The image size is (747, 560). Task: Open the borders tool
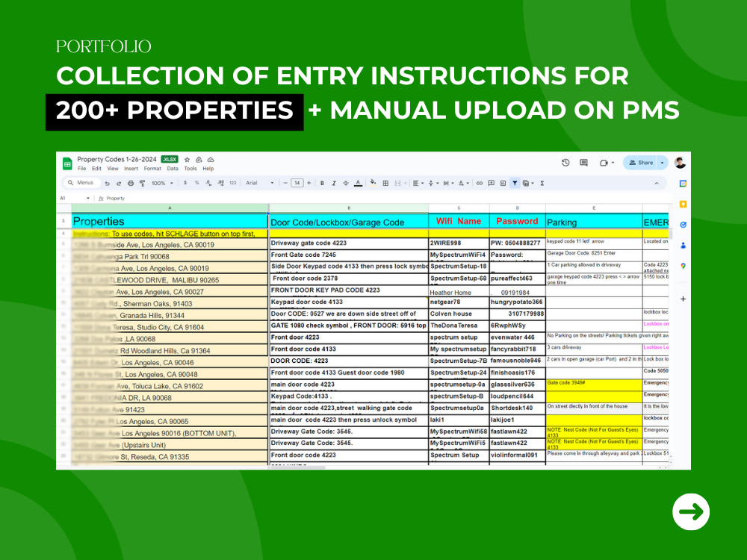click(385, 183)
